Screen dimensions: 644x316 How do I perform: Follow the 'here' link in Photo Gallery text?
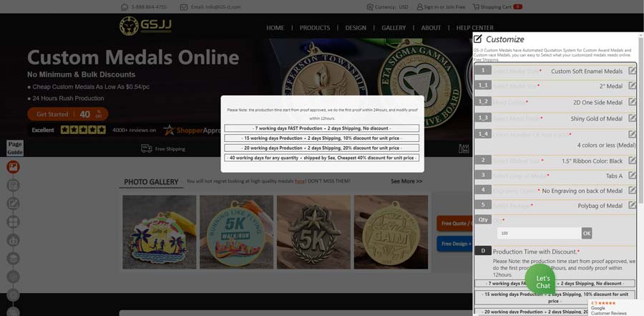(299, 181)
